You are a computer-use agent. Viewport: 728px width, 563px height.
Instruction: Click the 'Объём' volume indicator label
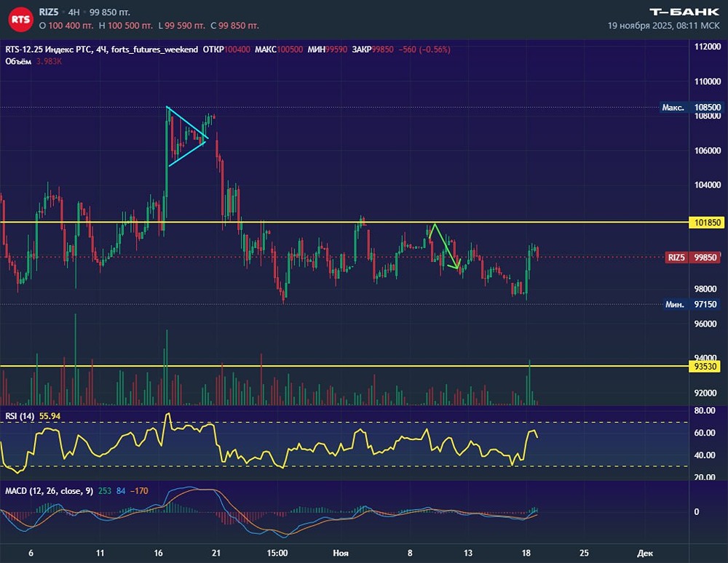(18, 61)
